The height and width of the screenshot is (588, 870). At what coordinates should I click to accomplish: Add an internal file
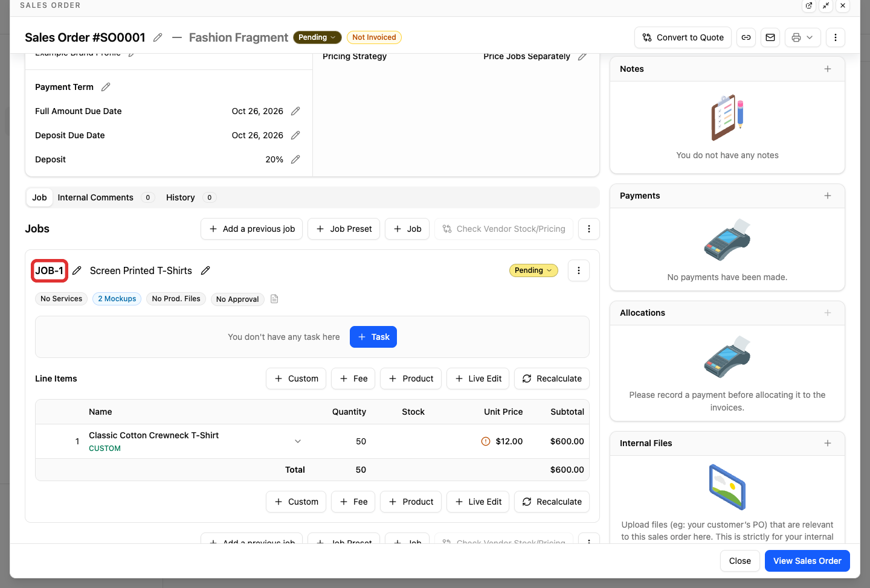pyautogui.click(x=828, y=443)
